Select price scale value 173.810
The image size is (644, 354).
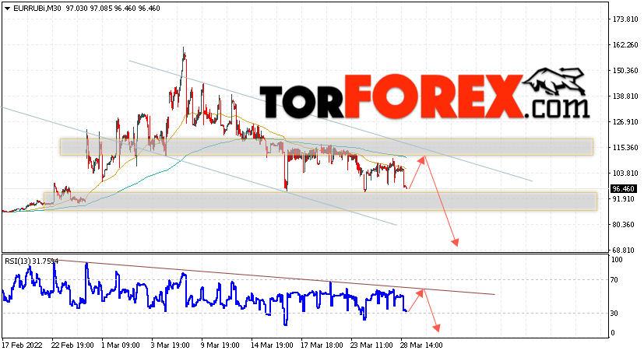point(625,19)
